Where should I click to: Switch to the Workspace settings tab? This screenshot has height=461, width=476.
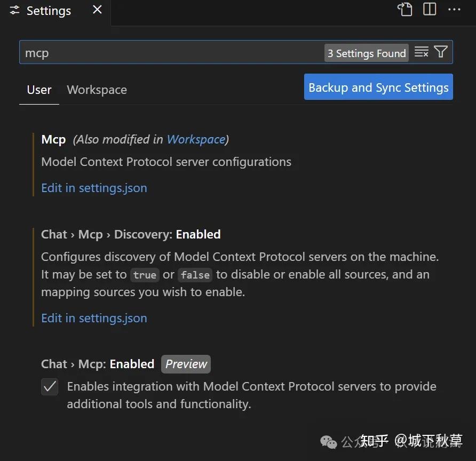point(97,90)
